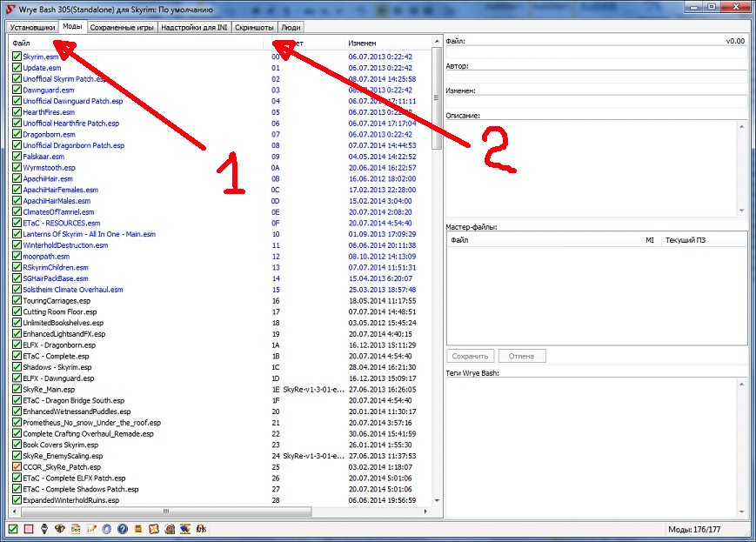Click the pencil-and-paper icon in status bar
756x542 pixels.
pos(91,529)
